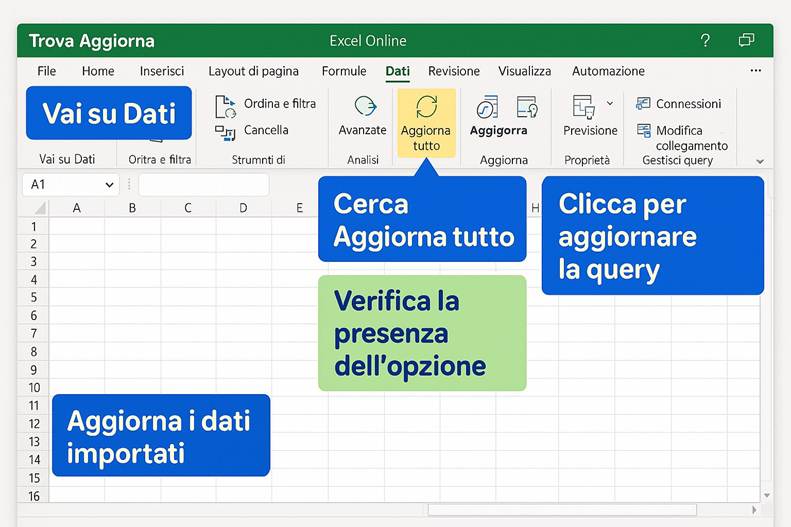Open the three-dots more tabs menu

[x=756, y=71]
